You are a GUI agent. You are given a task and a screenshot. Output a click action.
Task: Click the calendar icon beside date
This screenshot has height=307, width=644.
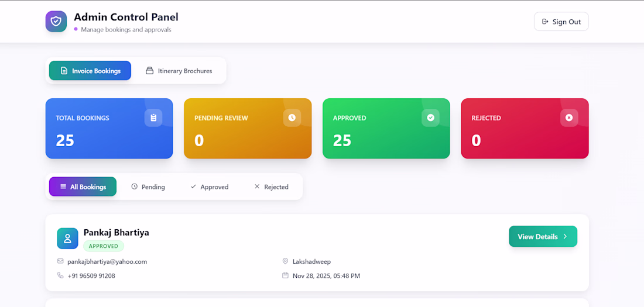coord(286,275)
